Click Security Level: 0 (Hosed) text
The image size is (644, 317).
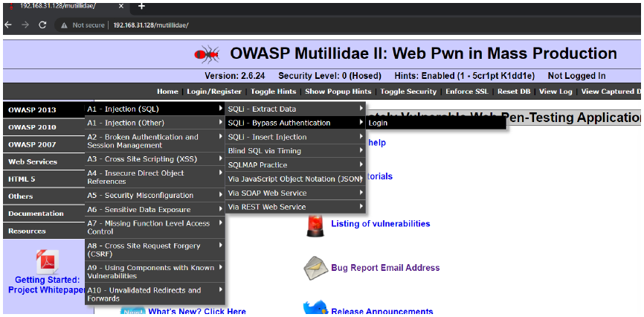click(x=329, y=76)
